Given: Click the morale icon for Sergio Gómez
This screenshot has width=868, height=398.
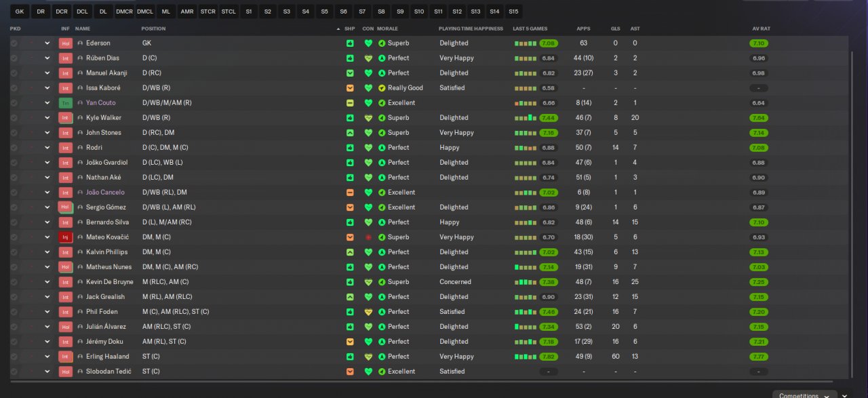Looking at the screenshot, I should point(382,207).
